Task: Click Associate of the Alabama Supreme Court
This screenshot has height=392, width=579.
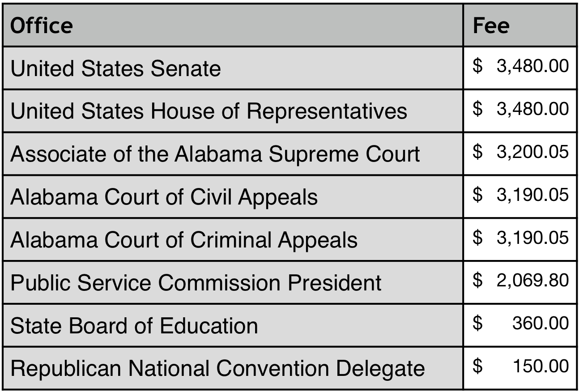Action: [215, 154]
